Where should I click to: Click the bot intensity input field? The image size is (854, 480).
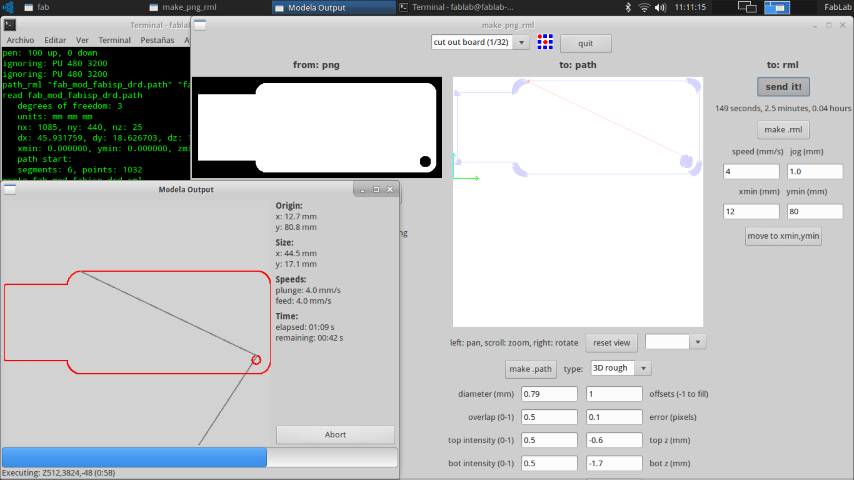[549, 463]
